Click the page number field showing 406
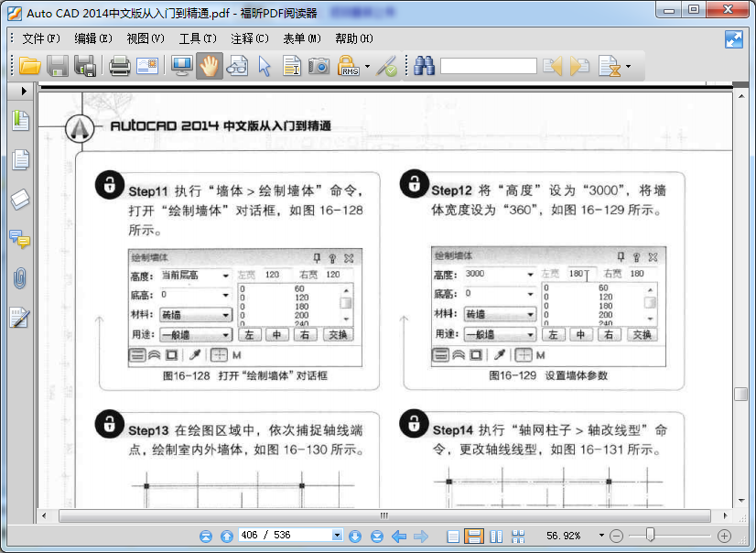The image size is (756, 553). click(x=286, y=536)
